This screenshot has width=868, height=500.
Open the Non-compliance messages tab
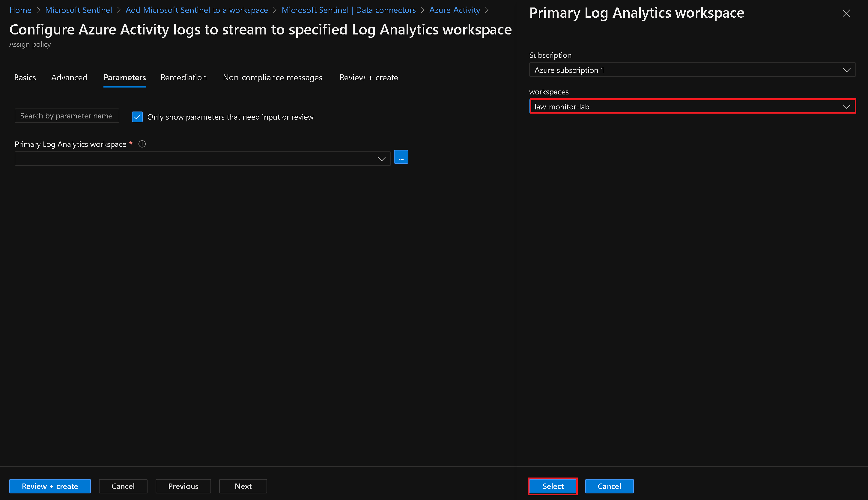click(x=272, y=77)
